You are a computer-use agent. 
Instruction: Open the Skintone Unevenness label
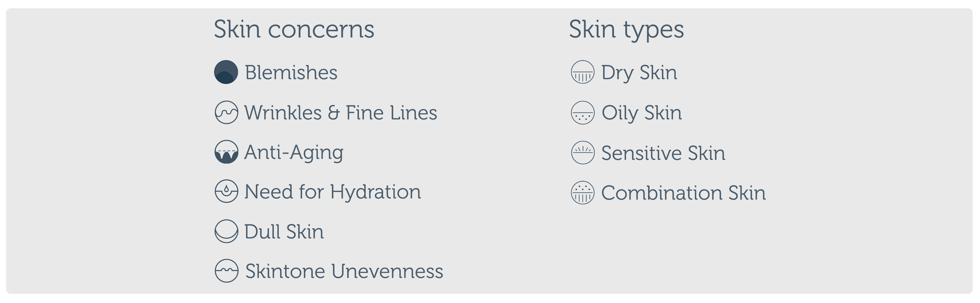coord(344,271)
